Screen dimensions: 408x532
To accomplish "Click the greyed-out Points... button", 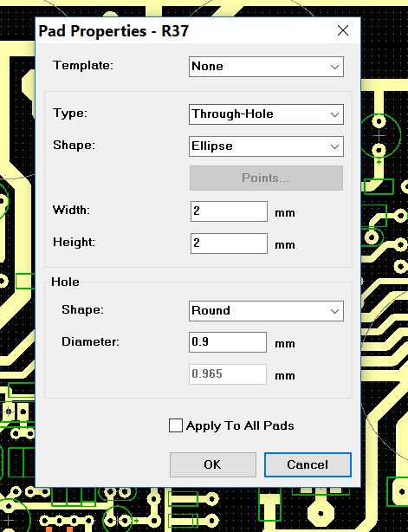I will click(x=266, y=178).
